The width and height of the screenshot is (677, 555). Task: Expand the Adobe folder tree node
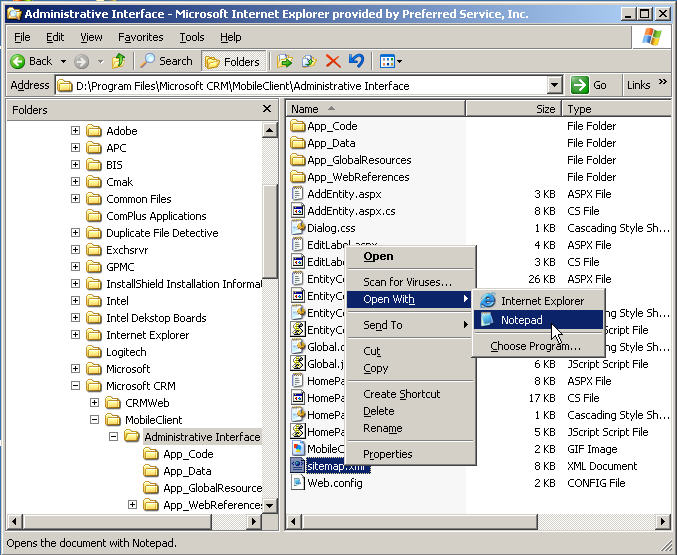click(75, 131)
